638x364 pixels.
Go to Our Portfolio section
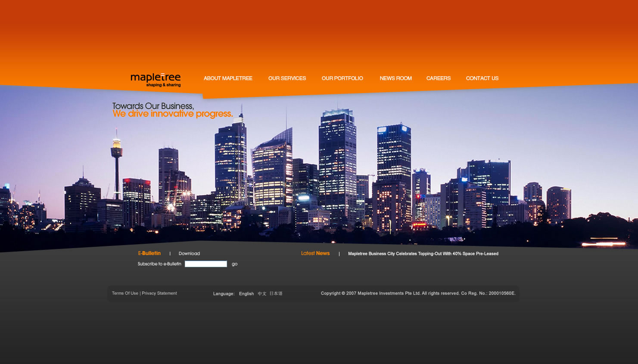coord(342,78)
